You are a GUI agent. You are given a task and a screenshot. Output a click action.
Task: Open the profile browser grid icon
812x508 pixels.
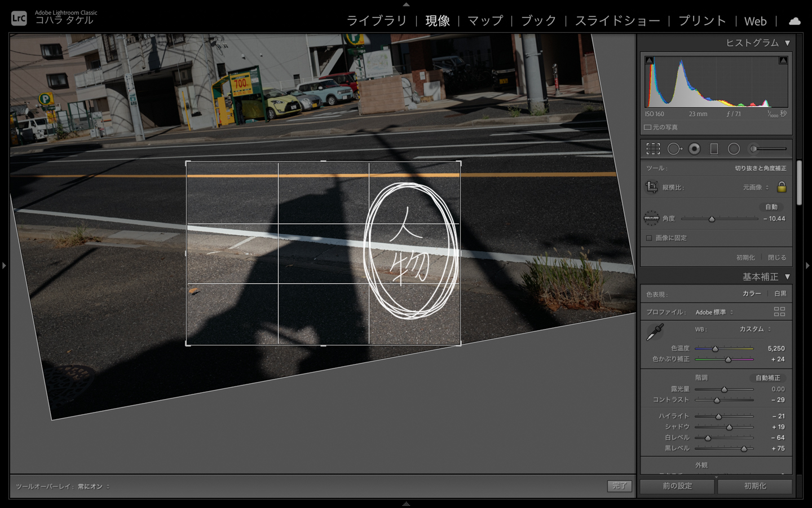tap(779, 312)
